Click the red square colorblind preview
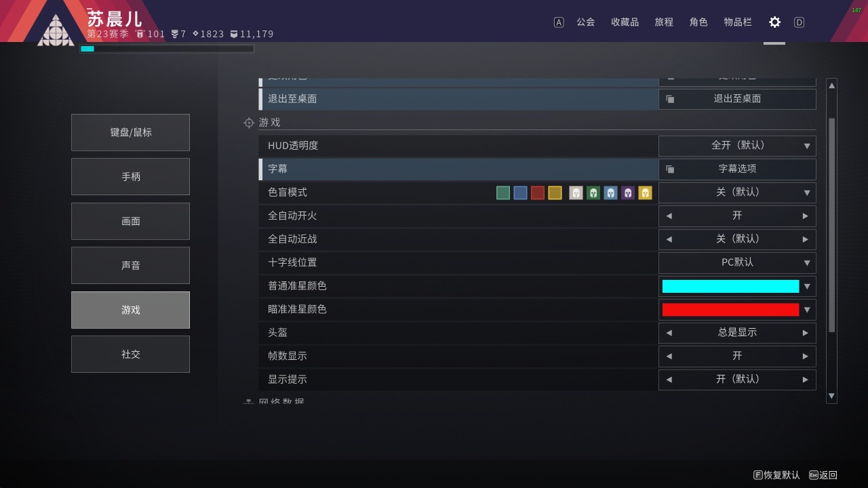The height and width of the screenshot is (488, 868). coord(538,192)
